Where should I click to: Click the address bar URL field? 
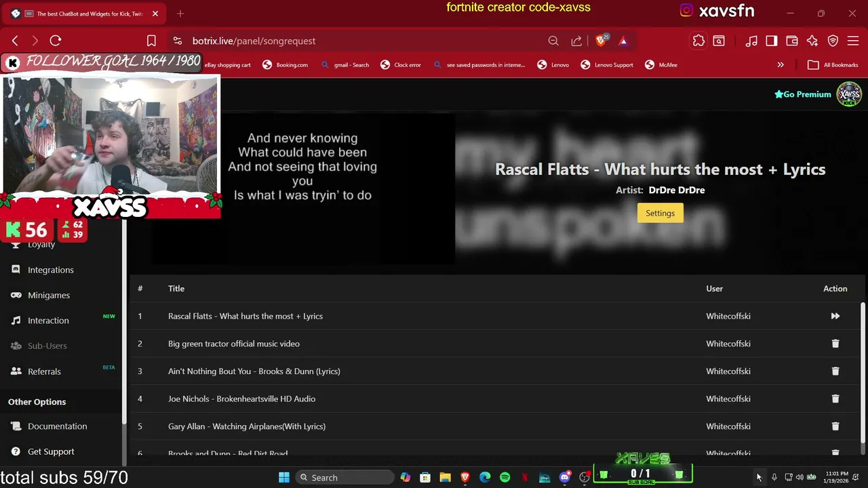(366, 41)
